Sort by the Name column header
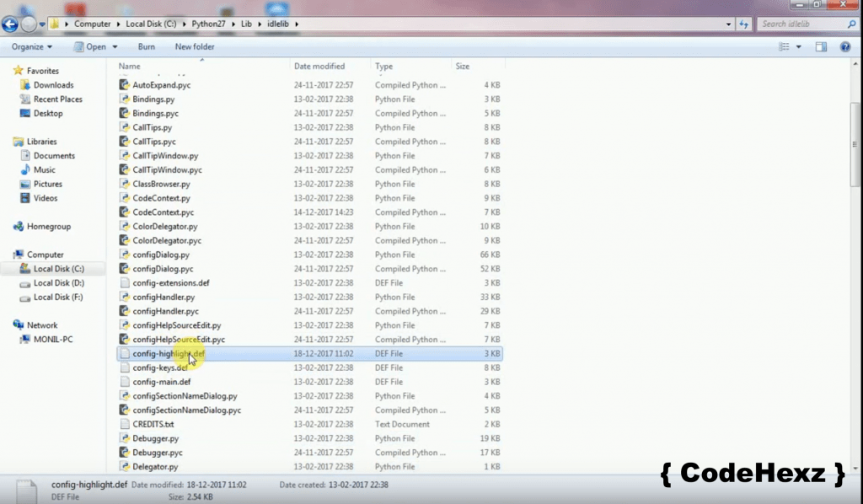 pyautogui.click(x=129, y=66)
